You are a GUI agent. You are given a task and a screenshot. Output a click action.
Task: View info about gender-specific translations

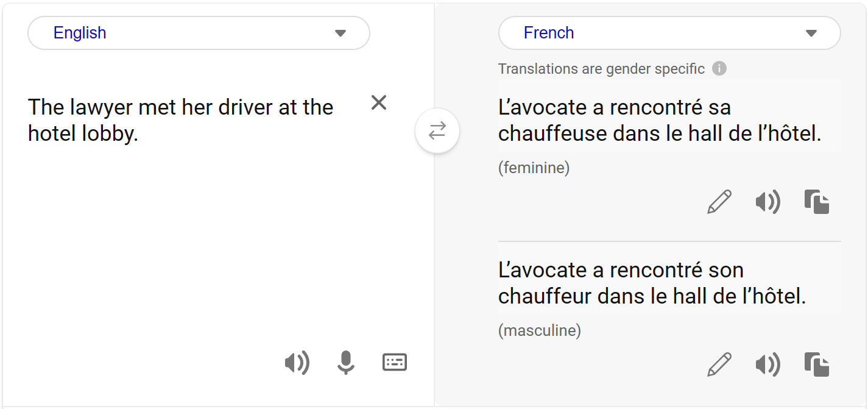[x=719, y=68]
